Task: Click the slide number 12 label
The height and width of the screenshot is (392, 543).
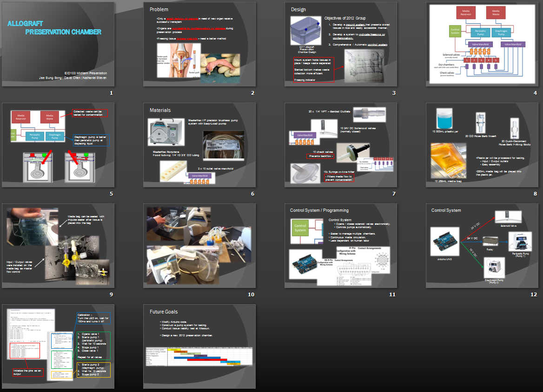Action: tap(533, 294)
